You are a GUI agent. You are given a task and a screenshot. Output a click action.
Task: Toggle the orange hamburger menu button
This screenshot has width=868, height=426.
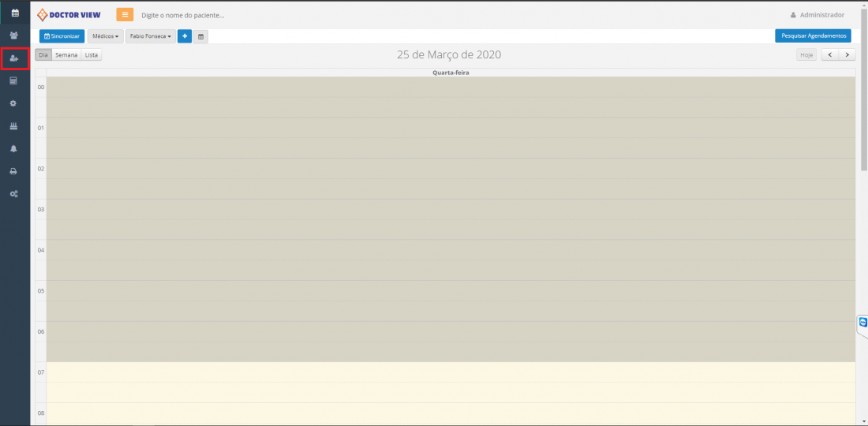pos(125,14)
